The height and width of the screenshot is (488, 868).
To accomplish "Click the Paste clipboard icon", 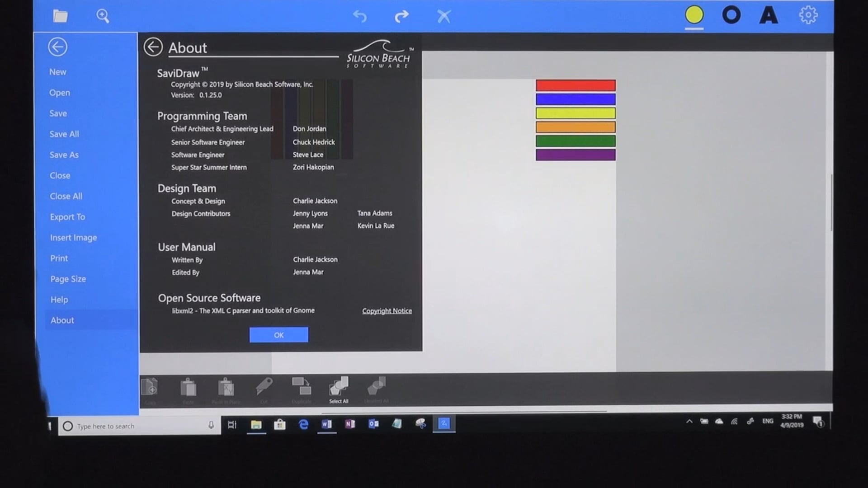I will 188,388.
